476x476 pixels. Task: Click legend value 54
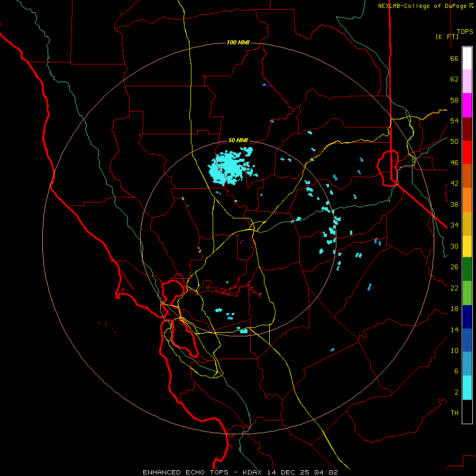(x=454, y=121)
